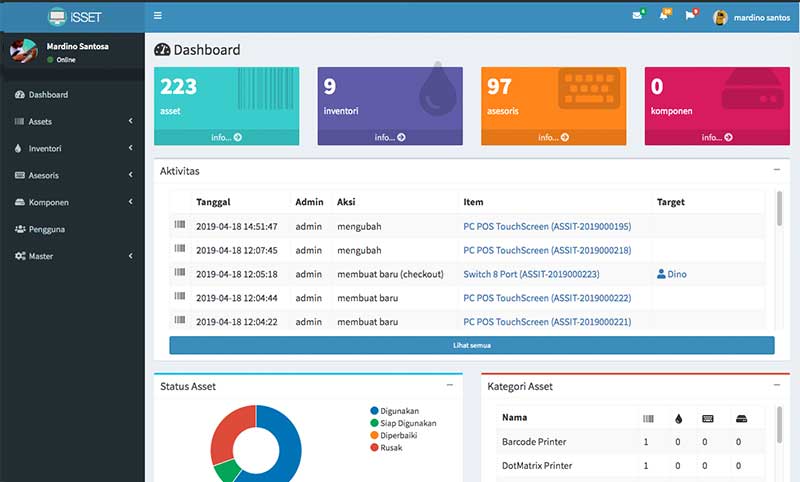Open the flag tasks icon
Image resolution: width=800 pixels, height=482 pixels.
690,15
